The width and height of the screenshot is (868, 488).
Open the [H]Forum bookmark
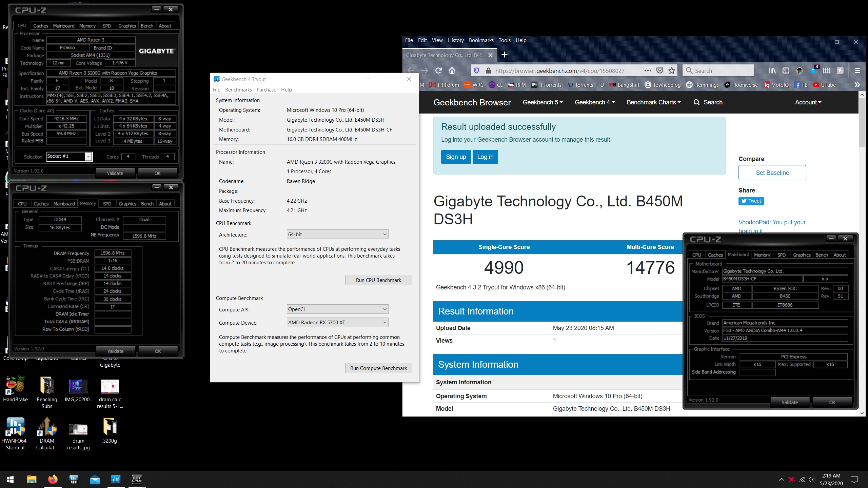444,85
